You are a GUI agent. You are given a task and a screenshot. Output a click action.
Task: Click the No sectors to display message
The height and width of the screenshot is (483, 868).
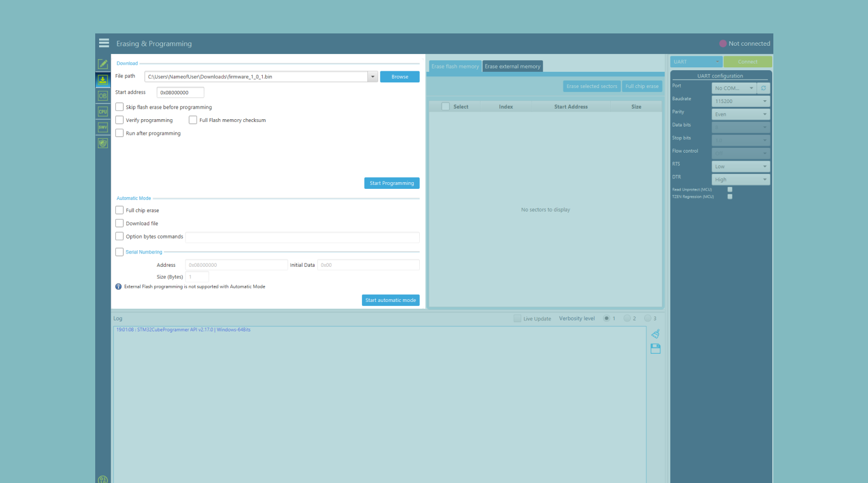pos(546,210)
